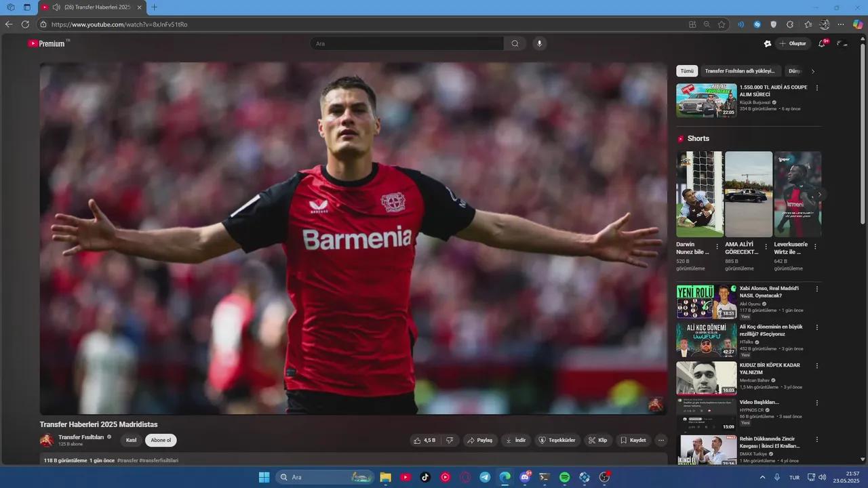
Task: Open the Xabi Alonso video thumbnail
Action: [706, 300]
